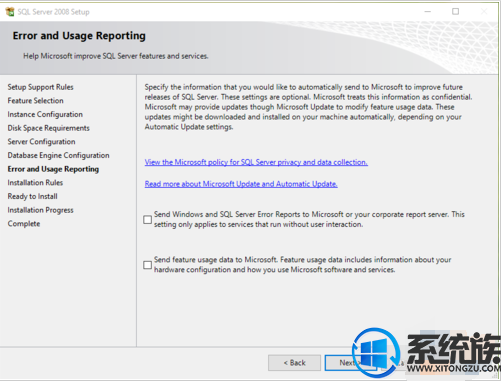The image size is (501, 381).
Task: Go back with the Back button
Action: click(x=294, y=363)
